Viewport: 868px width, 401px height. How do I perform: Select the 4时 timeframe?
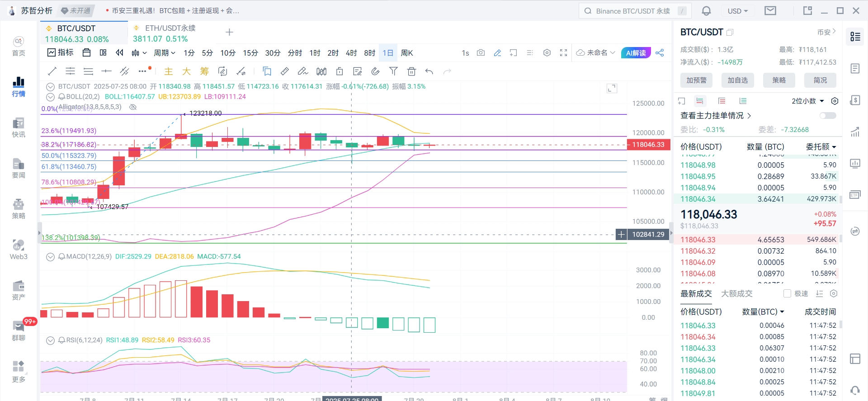351,53
